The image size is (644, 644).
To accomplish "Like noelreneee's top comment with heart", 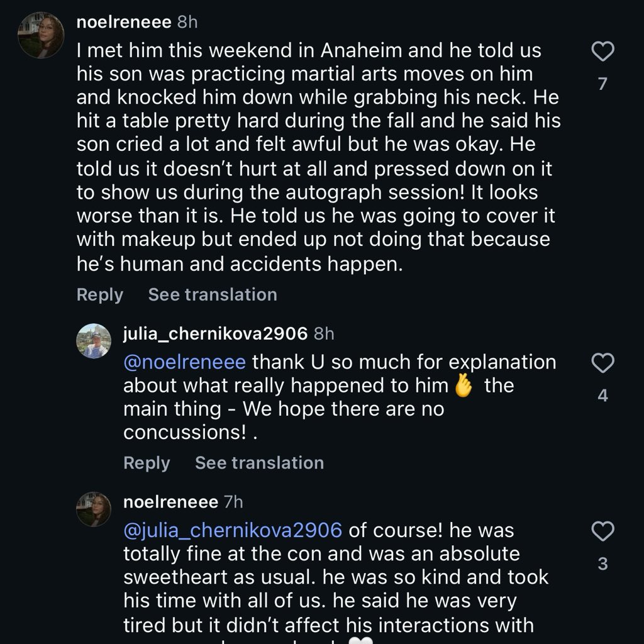I will coord(602,52).
